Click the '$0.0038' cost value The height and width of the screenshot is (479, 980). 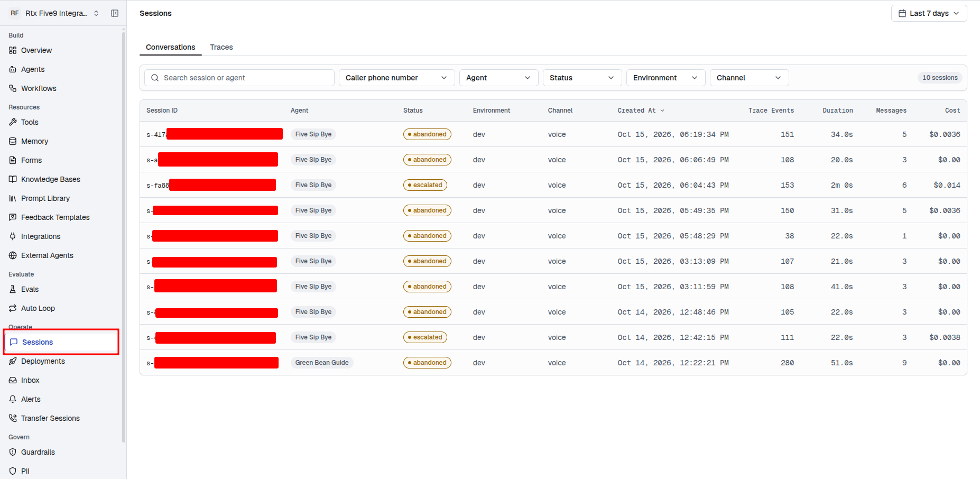coord(945,337)
